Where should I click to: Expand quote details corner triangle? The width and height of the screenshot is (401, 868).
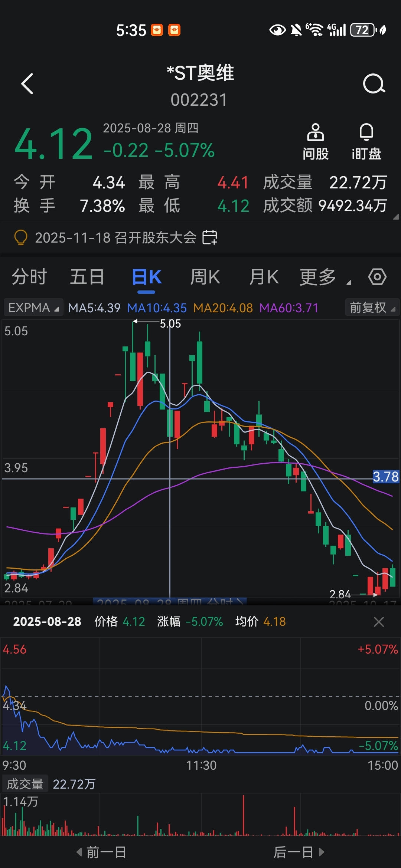[x=396, y=217]
